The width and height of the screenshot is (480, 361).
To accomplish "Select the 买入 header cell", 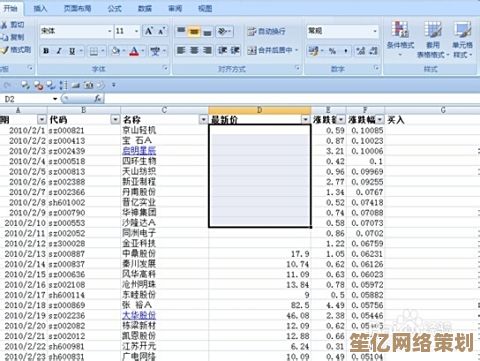I will click(x=433, y=120).
